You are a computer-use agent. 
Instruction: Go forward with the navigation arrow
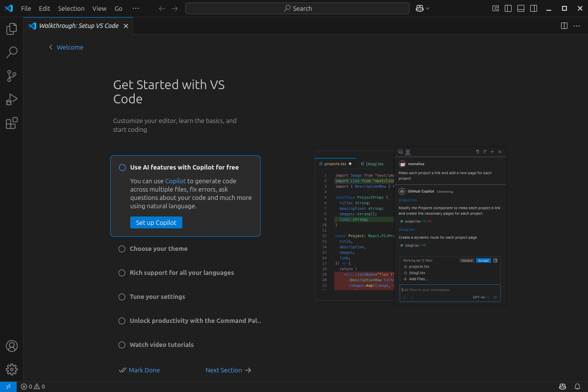pyautogui.click(x=175, y=8)
